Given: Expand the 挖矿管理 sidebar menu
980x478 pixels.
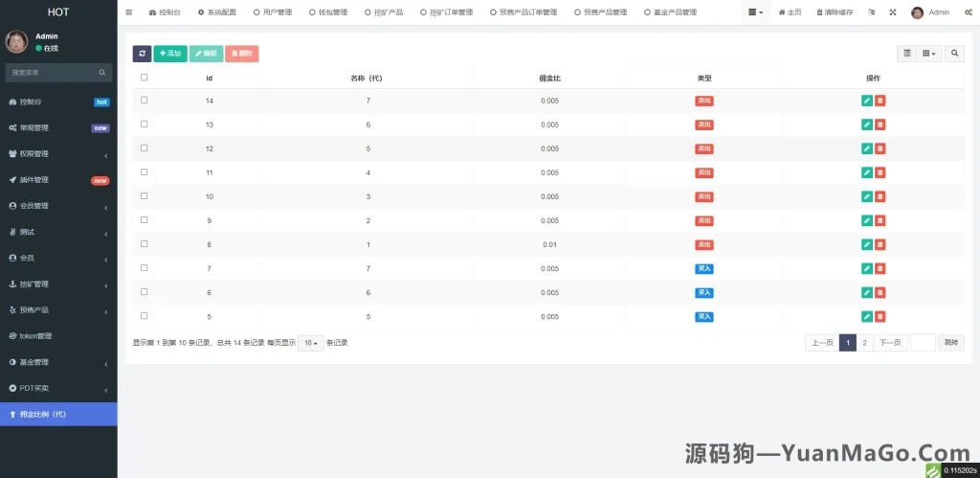Looking at the screenshot, I should [58, 285].
